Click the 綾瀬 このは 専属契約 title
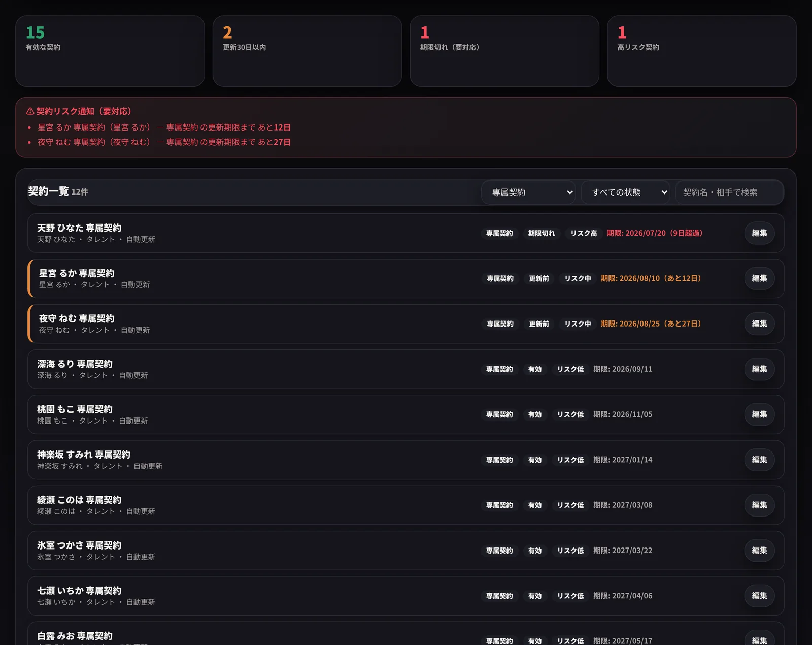 (79, 500)
